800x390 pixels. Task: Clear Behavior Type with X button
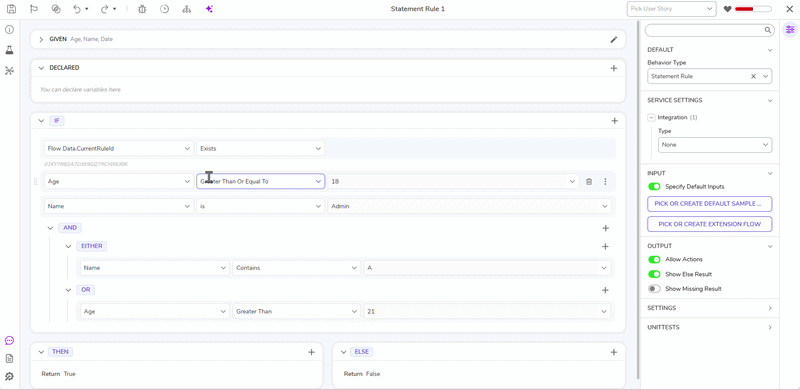(753, 77)
